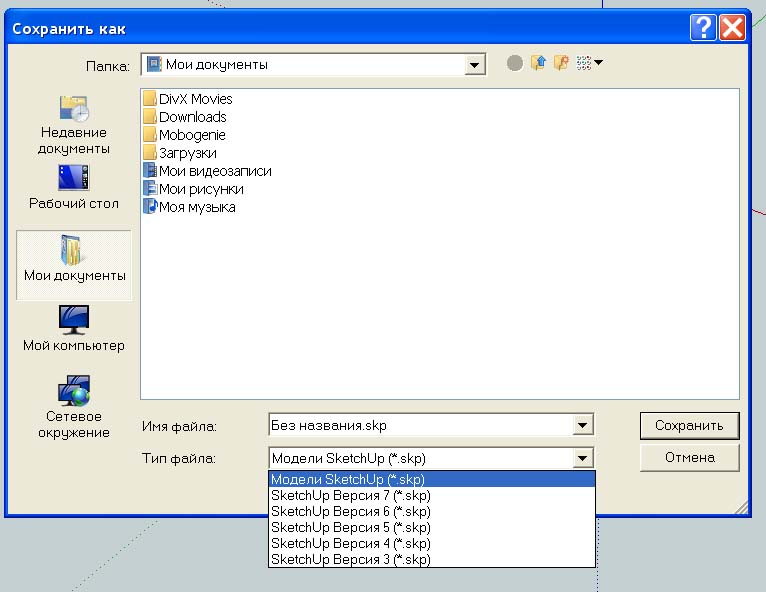Image resolution: width=766 pixels, height=592 pixels.
Task: Go to Рабочий стол in the sidebar
Action: pos(74,188)
